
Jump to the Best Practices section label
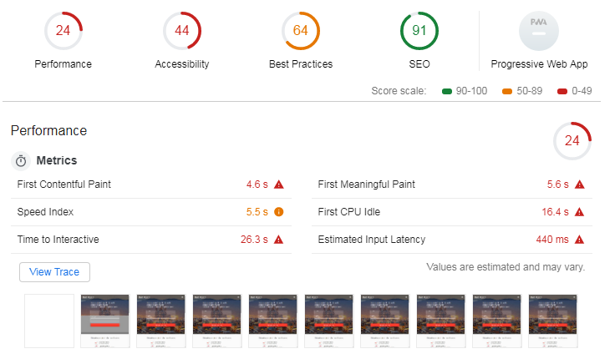pyautogui.click(x=301, y=64)
